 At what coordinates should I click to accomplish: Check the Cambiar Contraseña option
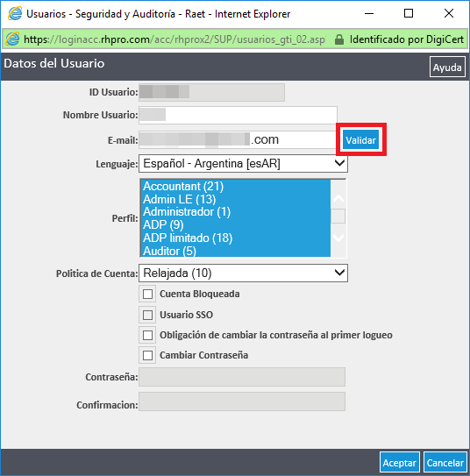(147, 355)
